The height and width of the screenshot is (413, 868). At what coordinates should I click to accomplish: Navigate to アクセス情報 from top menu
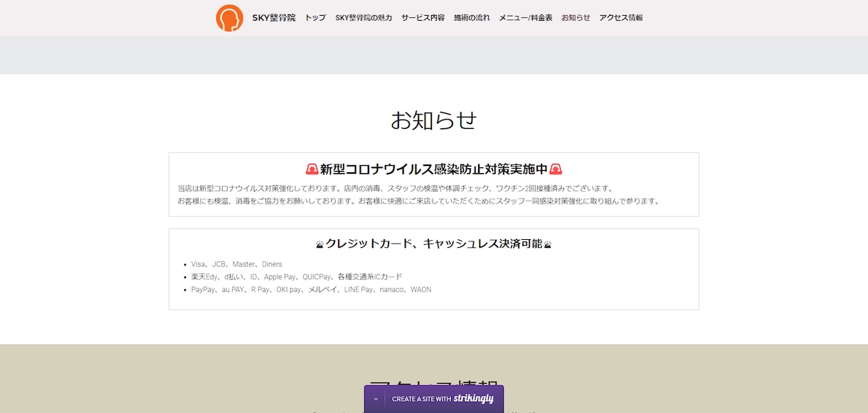tap(620, 18)
